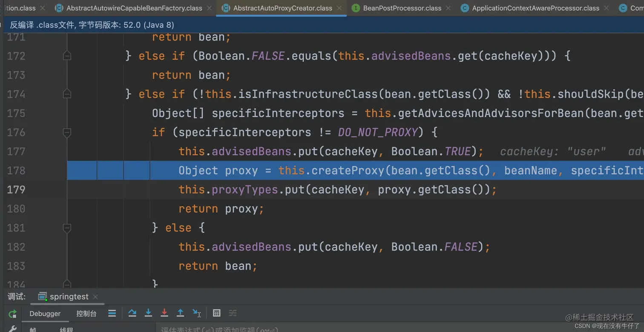
Task: Click the decompiled .class file banner text
Action: [x=92, y=25]
